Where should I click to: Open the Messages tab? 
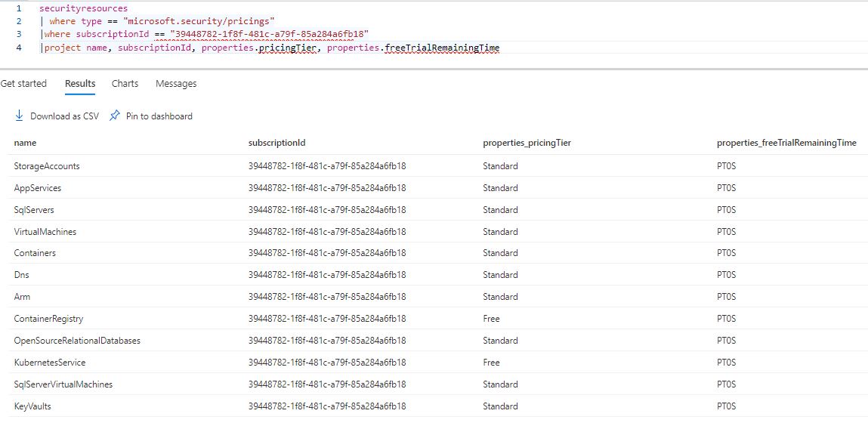[x=176, y=84]
